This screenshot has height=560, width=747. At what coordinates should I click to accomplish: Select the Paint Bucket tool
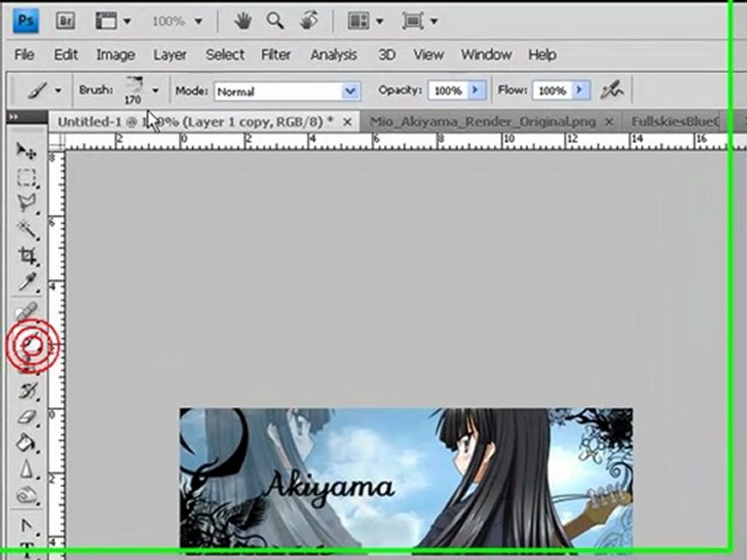(x=26, y=443)
